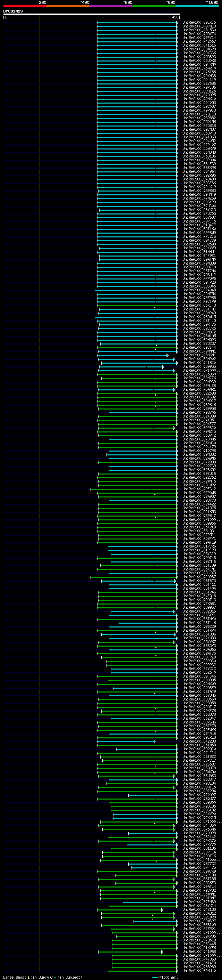Select the UniRef100_Q41616 label
Image resolution: width=222 pixels, height=980 pixels.
199,45
